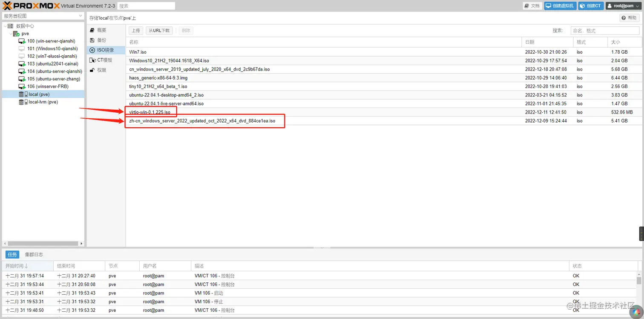This screenshot has height=319, width=644.
Task: Click the task log vertical scrollbar
Action: (x=639, y=281)
